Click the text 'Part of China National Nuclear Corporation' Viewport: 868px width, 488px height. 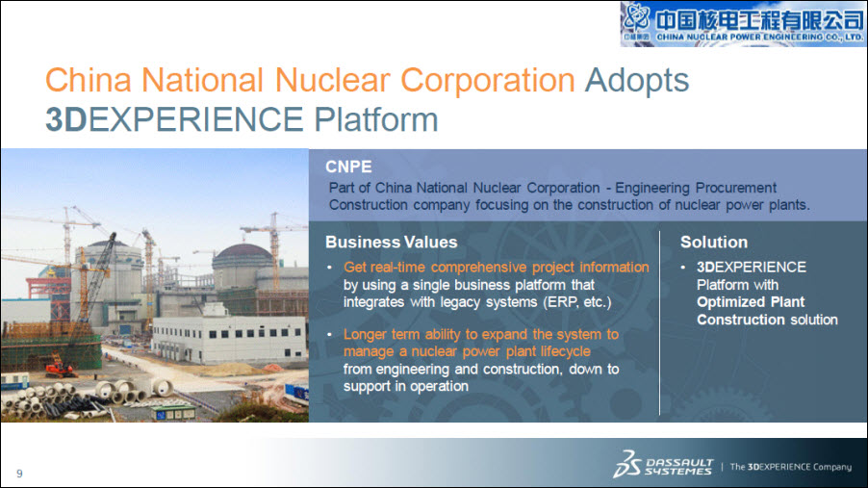(x=464, y=188)
